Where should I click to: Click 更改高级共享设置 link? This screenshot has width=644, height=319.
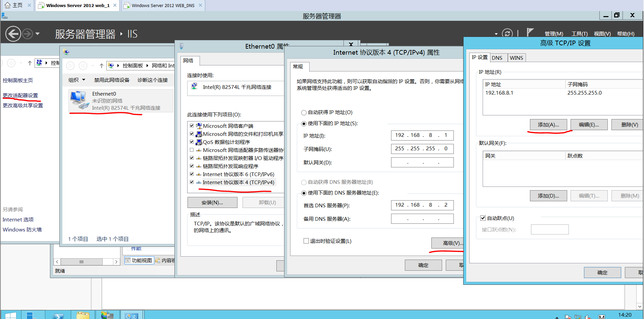point(23,106)
